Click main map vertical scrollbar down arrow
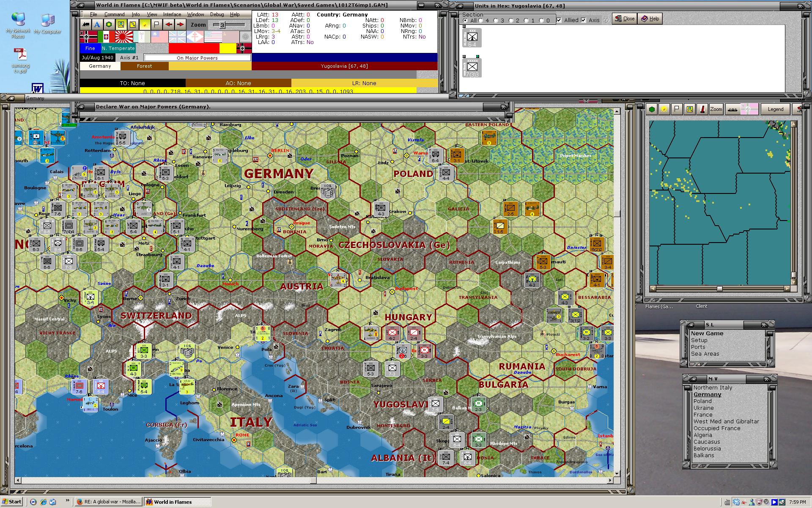Screen dimensions: 812x508 (617, 474)
